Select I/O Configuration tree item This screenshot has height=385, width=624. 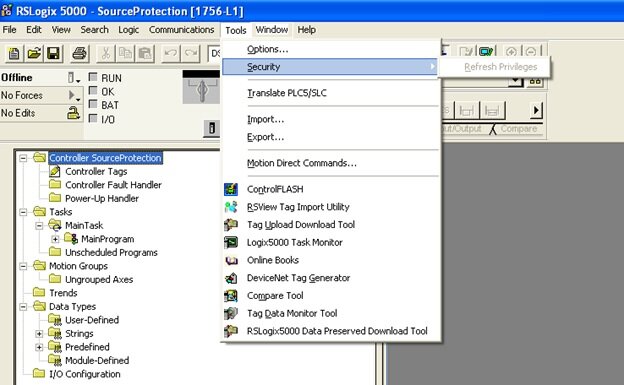84,374
